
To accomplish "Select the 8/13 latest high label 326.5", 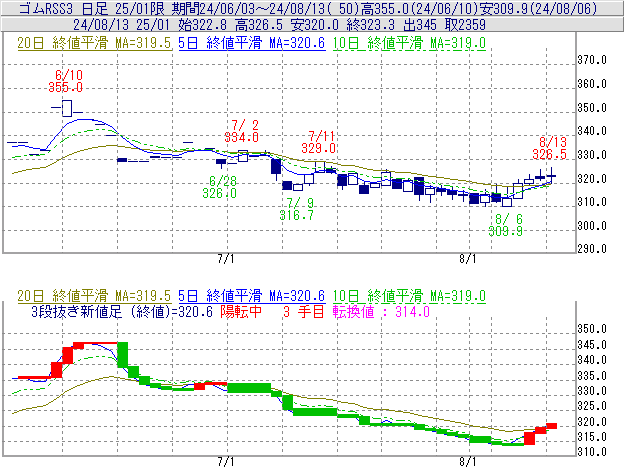I will click(550, 149).
